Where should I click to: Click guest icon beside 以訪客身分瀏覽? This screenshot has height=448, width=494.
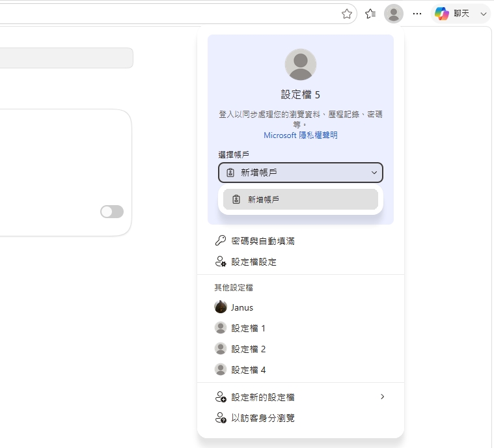[x=221, y=417]
